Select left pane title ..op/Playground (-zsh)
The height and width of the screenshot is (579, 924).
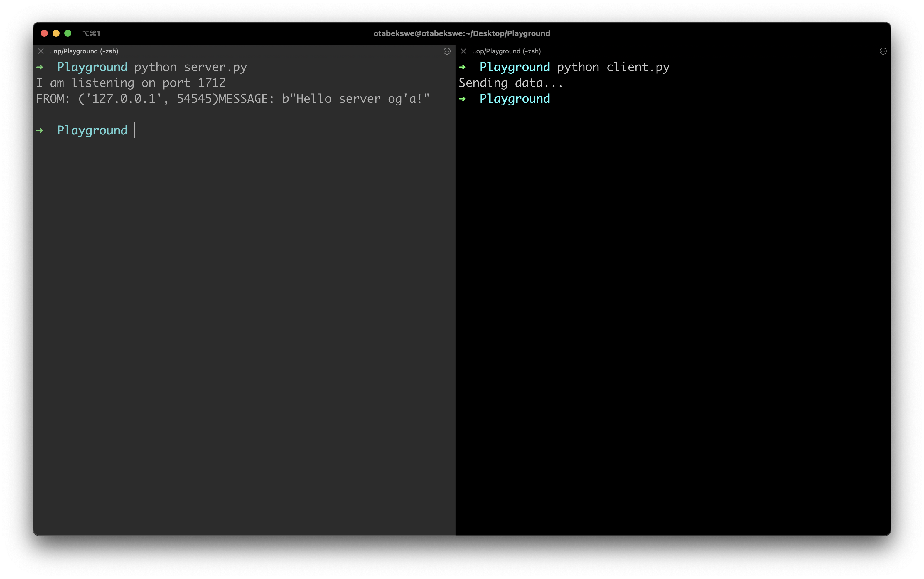84,51
